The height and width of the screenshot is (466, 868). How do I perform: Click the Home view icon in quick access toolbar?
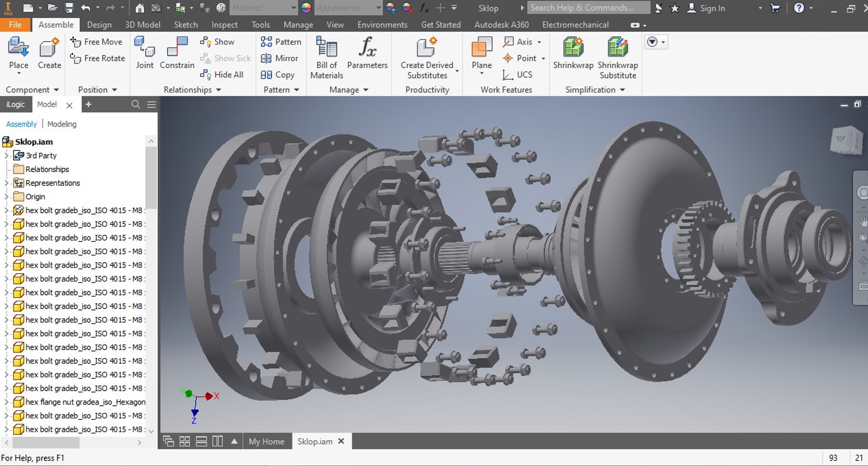(x=140, y=8)
